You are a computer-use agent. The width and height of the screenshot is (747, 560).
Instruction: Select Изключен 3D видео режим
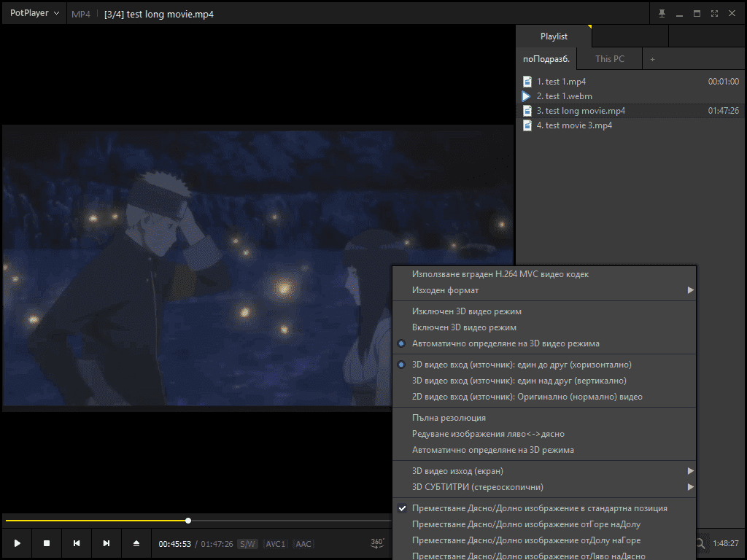point(544,311)
